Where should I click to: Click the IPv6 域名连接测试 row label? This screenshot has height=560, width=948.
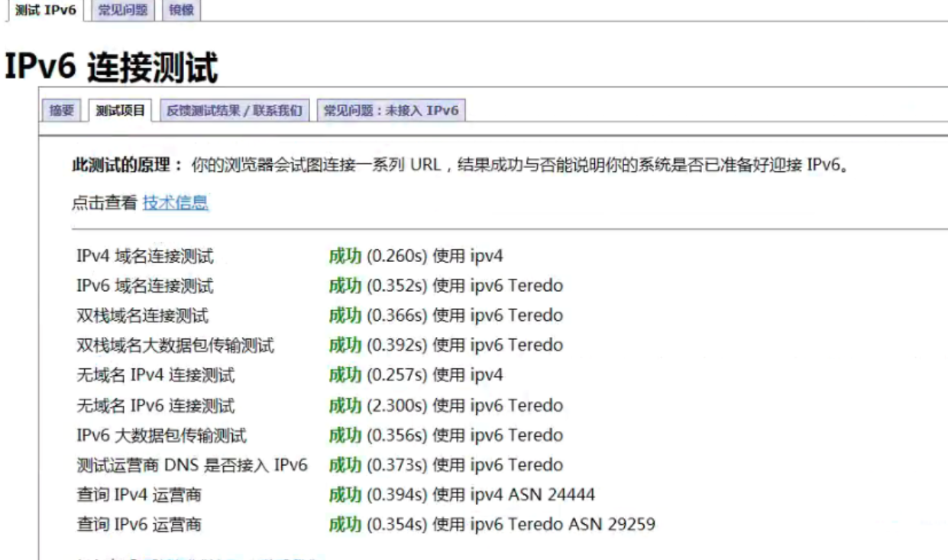pyautogui.click(x=145, y=286)
